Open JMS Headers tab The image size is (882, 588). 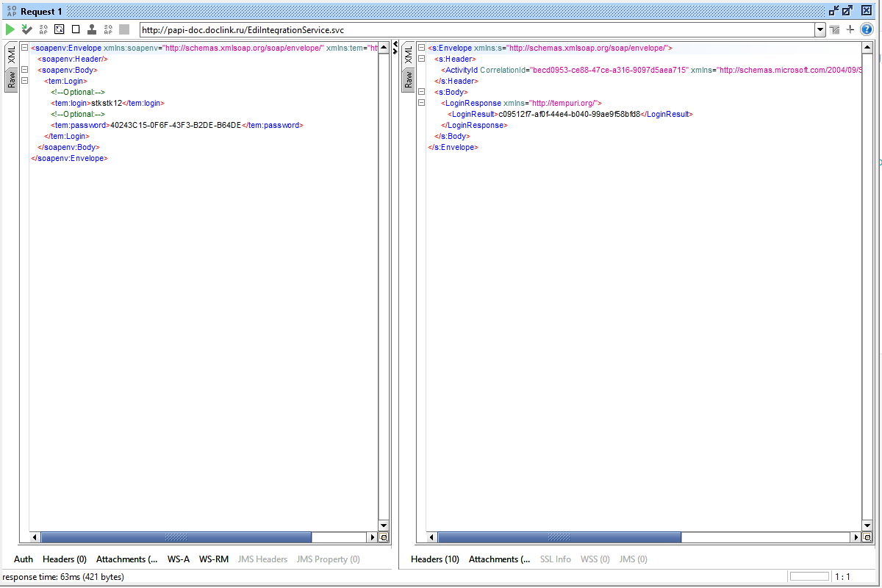pos(262,559)
